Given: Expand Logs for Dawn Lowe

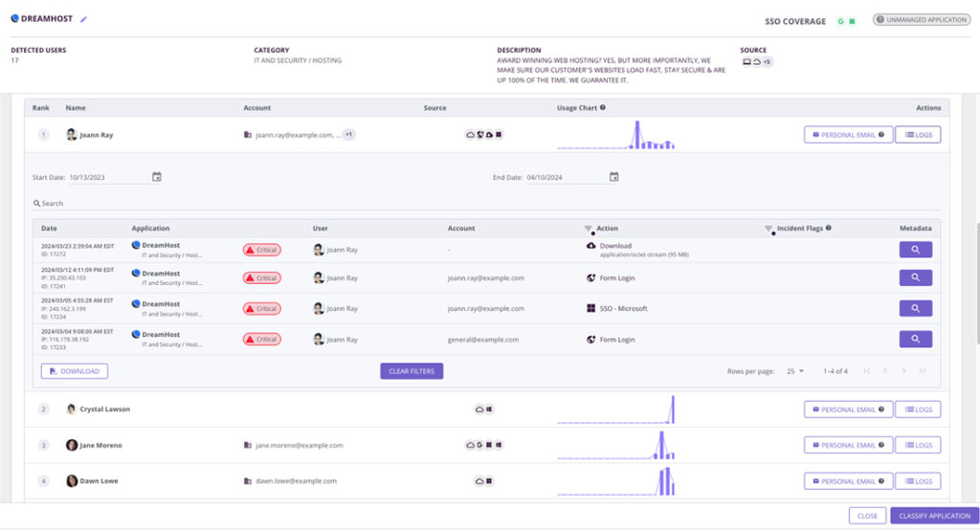Looking at the screenshot, I should tap(918, 481).
